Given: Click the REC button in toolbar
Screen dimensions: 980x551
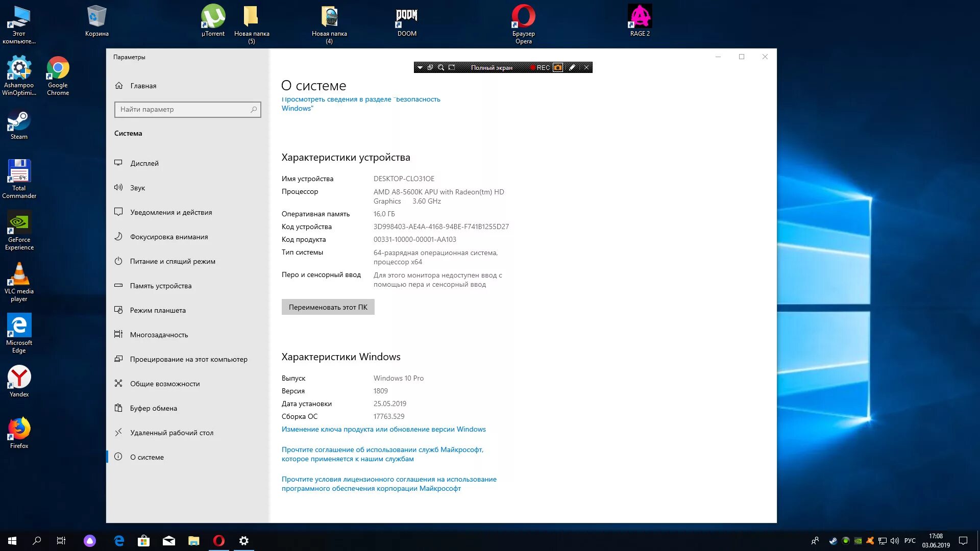Looking at the screenshot, I should [x=538, y=67].
